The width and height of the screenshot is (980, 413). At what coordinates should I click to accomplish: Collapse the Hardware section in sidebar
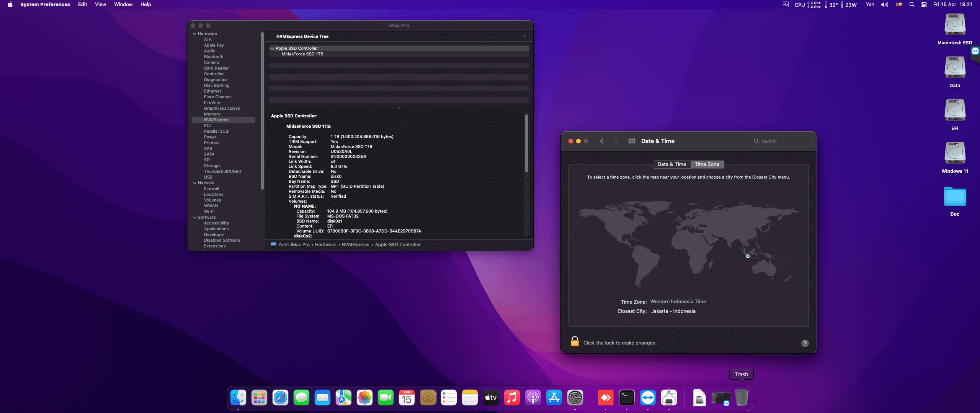194,34
